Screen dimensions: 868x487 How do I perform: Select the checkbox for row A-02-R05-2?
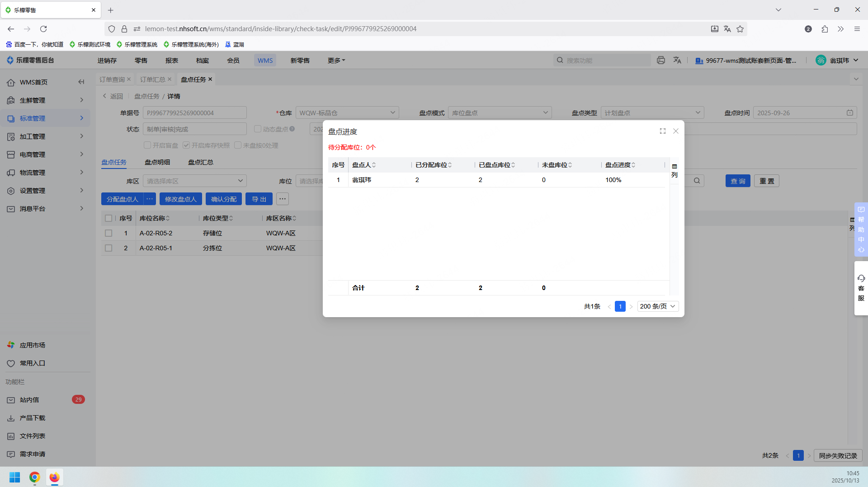pyautogui.click(x=108, y=233)
